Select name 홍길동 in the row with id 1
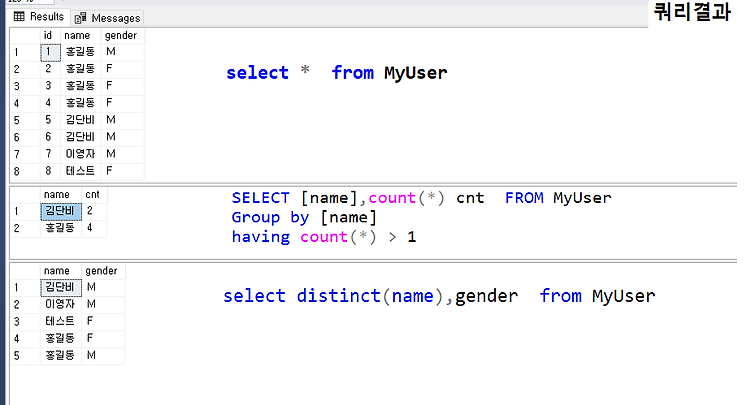The image size is (750, 405). [x=81, y=52]
